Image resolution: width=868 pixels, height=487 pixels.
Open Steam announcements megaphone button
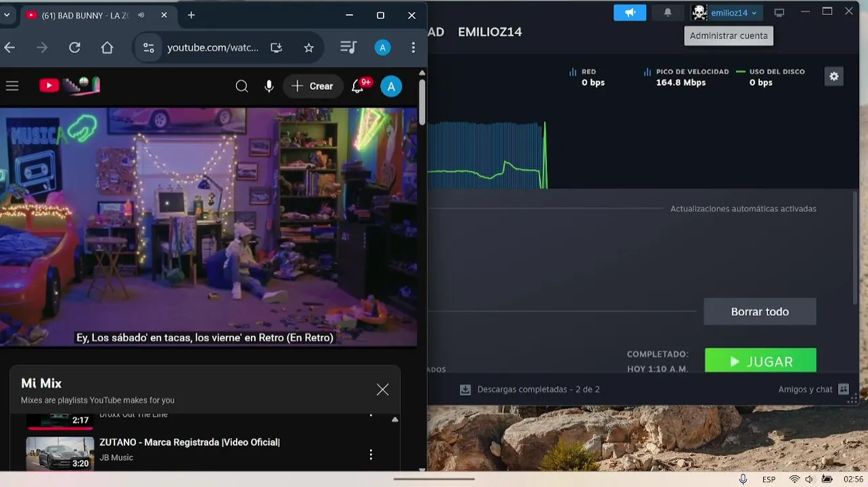[630, 12]
